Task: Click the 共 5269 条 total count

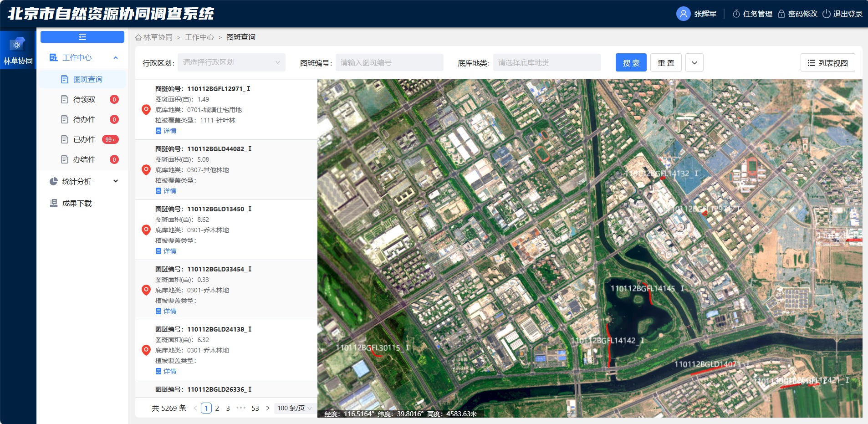Action: point(169,408)
